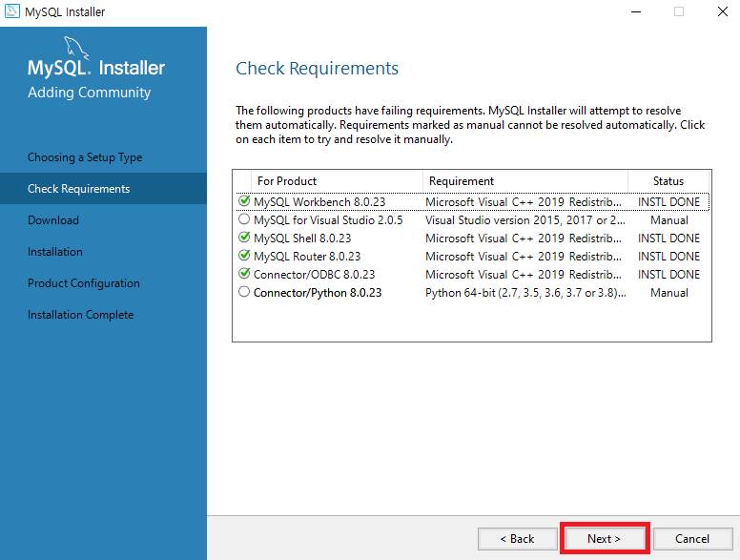Sort by Requirement column header
The width and height of the screenshot is (740, 560).
[525, 181]
